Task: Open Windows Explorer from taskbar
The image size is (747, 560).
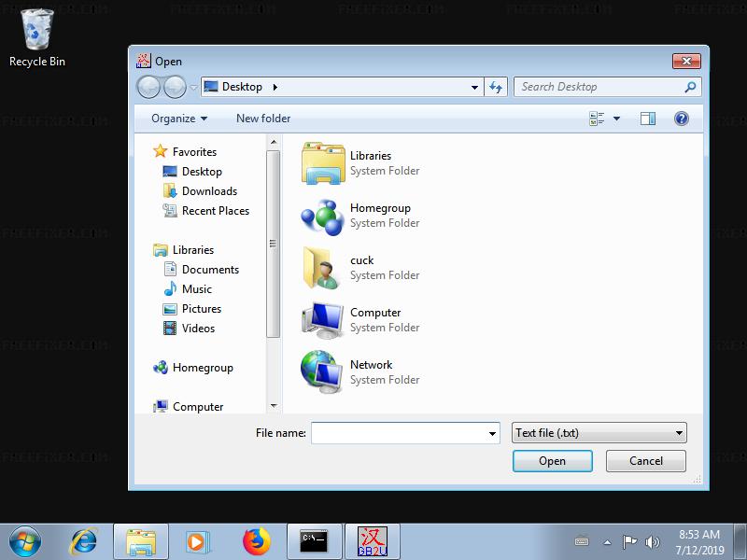Action: point(141,542)
